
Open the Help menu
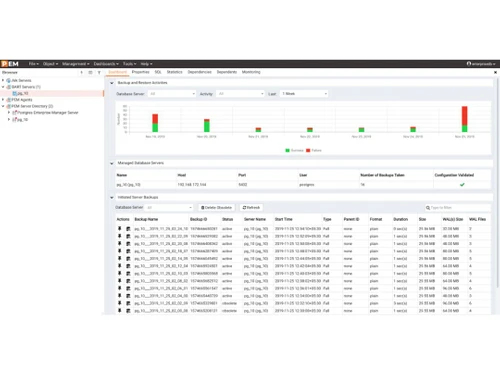click(x=146, y=64)
